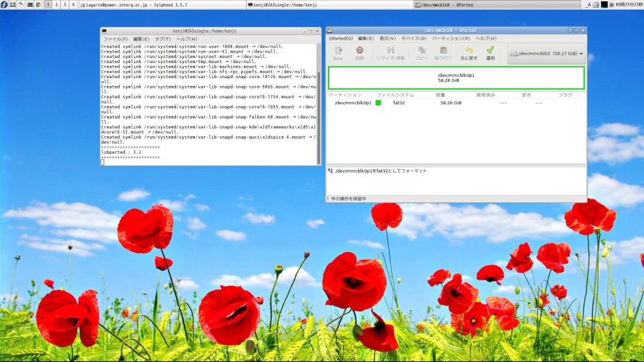Image resolution: width=644 pixels, height=362 pixels.
Task: Open the デバイス(D) menu
Action: click(414, 38)
